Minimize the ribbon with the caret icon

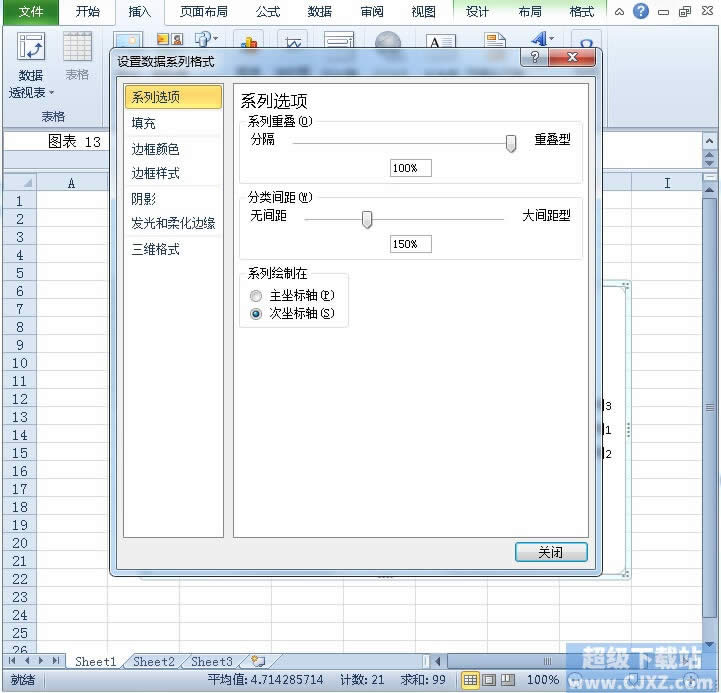[620, 11]
